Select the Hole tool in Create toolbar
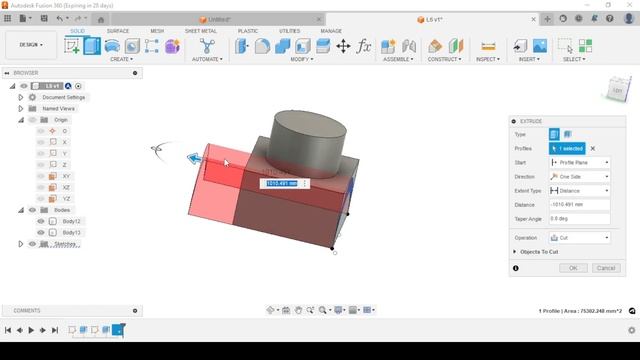 point(132,46)
